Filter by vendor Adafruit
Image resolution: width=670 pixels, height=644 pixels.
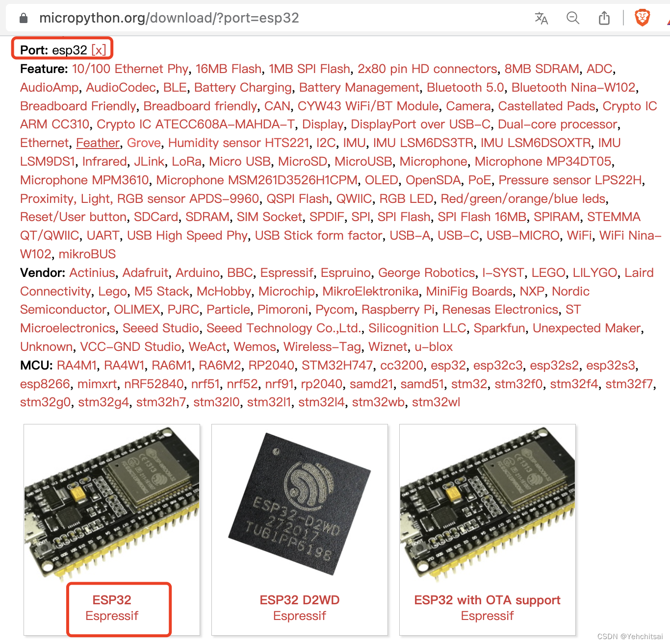click(145, 273)
